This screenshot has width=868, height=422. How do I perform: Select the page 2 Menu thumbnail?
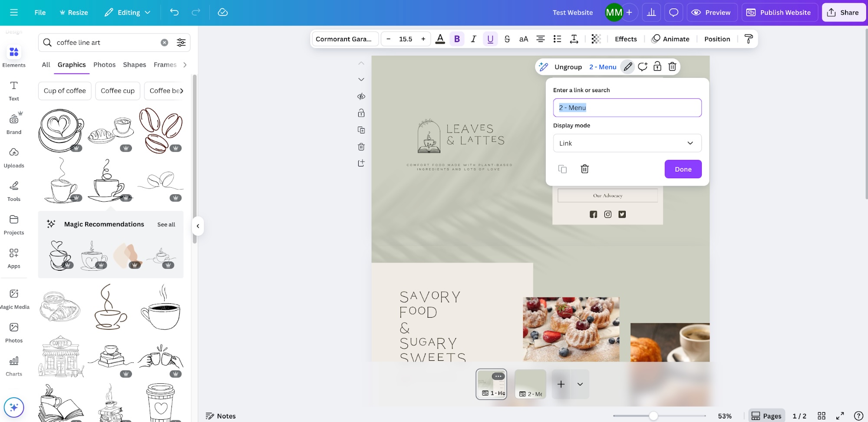[530, 384]
